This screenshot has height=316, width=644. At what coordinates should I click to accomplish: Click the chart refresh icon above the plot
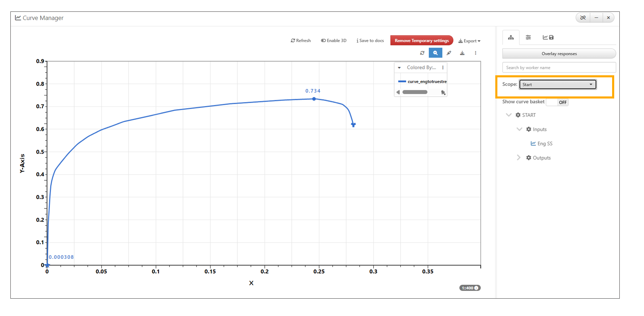[x=422, y=53]
